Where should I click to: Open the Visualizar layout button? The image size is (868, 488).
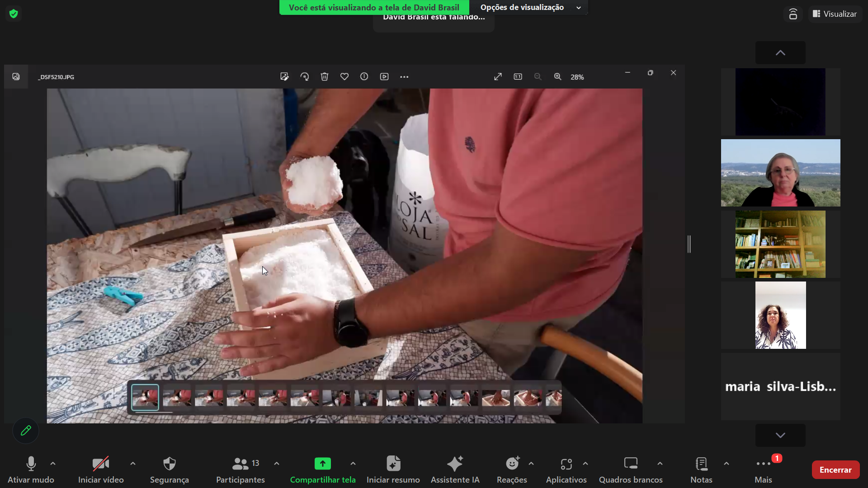coord(835,14)
